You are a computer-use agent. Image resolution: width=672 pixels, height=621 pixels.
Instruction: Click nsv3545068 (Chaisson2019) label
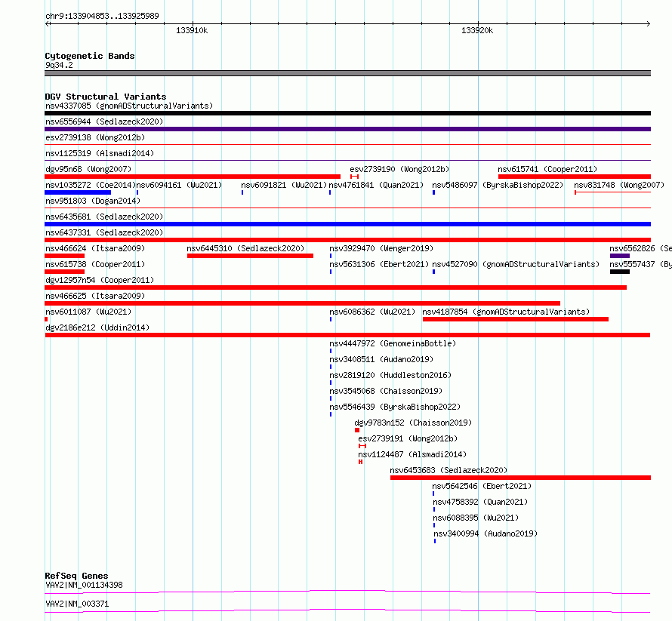pyautogui.click(x=386, y=391)
